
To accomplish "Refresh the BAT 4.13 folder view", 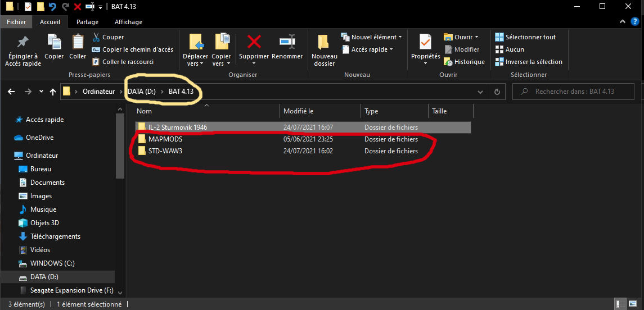I will pyautogui.click(x=497, y=92).
